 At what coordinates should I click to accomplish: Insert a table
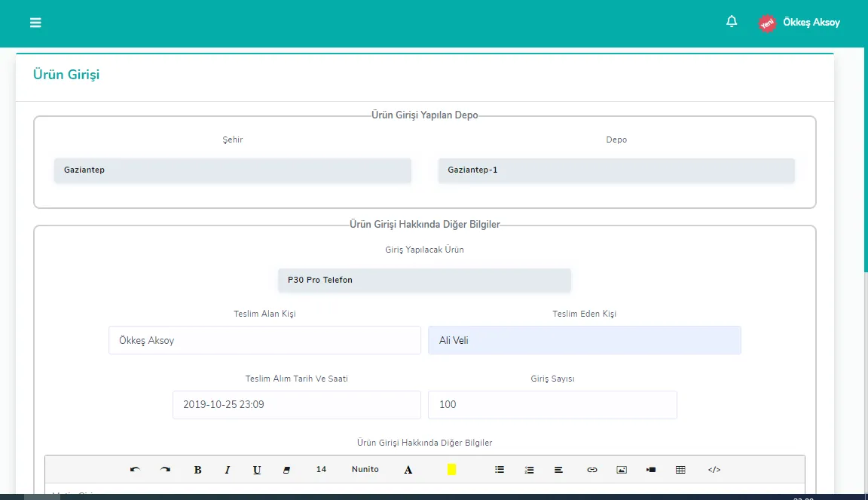click(x=680, y=470)
